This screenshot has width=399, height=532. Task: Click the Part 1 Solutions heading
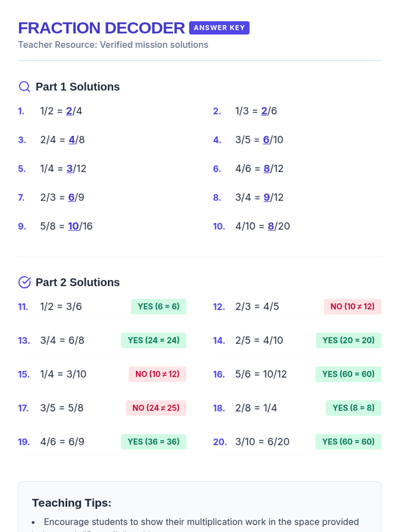click(x=77, y=87)
